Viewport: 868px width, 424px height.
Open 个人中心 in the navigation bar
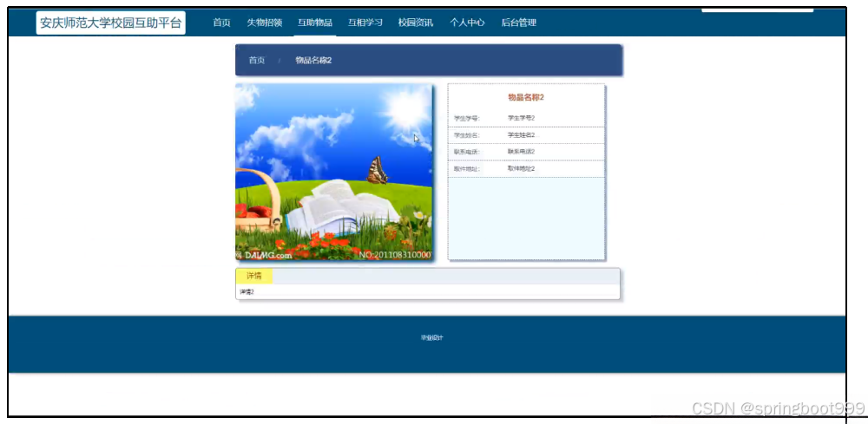pos(467,23)
